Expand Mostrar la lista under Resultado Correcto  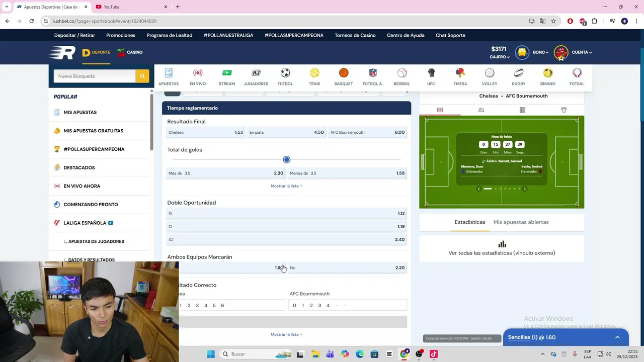(286, 334)
